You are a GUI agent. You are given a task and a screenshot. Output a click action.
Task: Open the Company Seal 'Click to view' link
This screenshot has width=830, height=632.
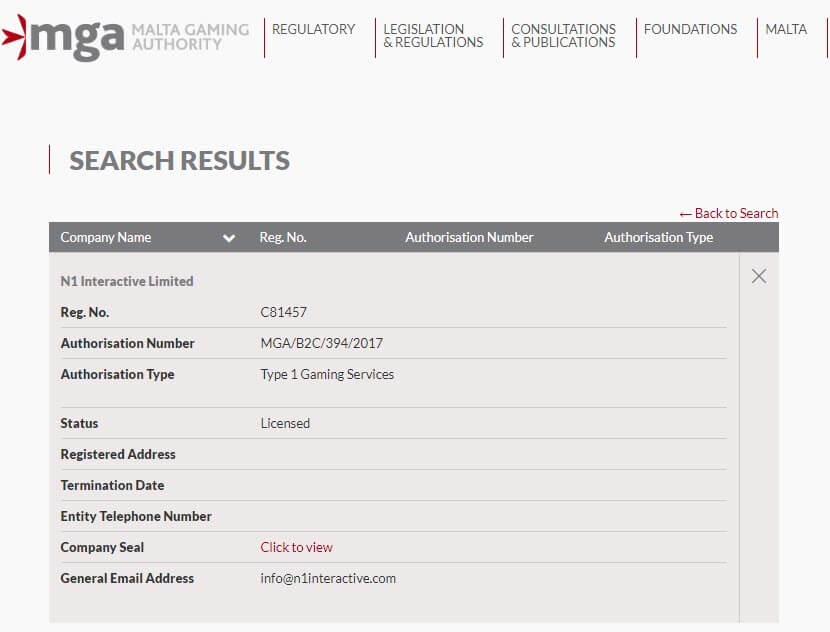tap(296, 547)
